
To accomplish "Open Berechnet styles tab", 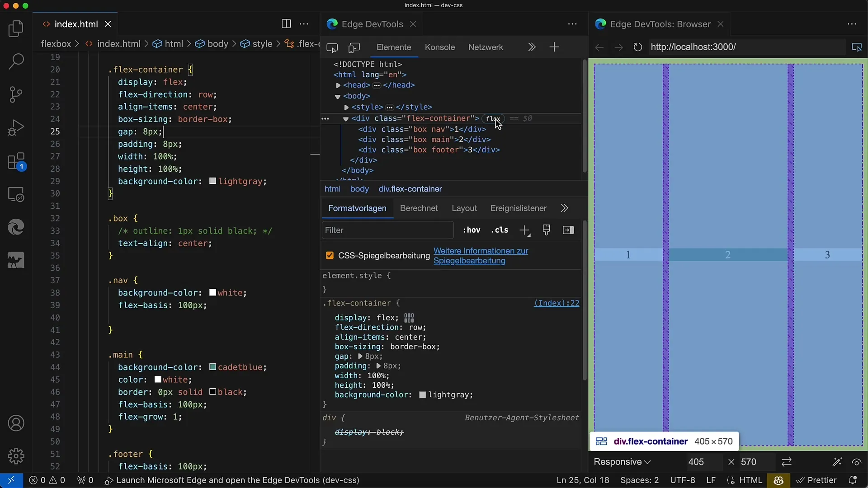I will 419,208.
